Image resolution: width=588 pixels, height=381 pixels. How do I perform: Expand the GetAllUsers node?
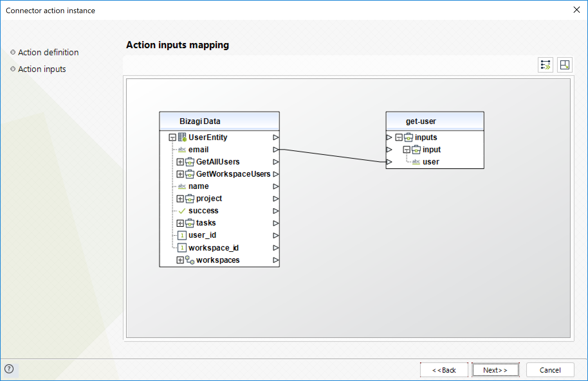pyautogui.click(x=180, y=162)
